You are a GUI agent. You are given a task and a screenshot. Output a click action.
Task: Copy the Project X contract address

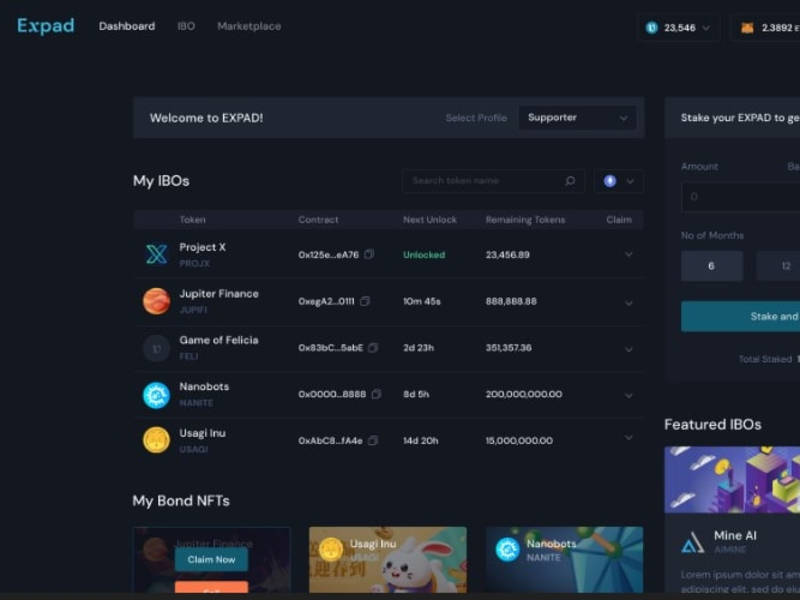tap(369, 254)
